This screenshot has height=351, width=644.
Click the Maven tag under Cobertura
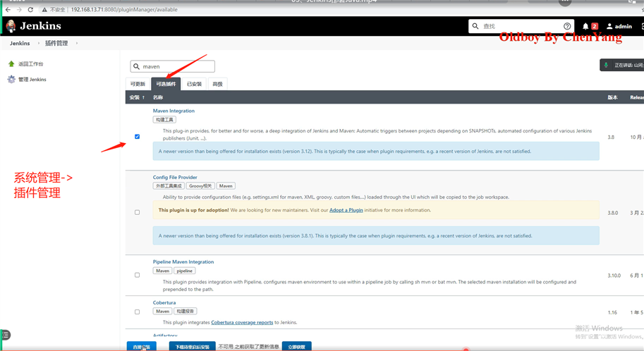tap(163, 312)
